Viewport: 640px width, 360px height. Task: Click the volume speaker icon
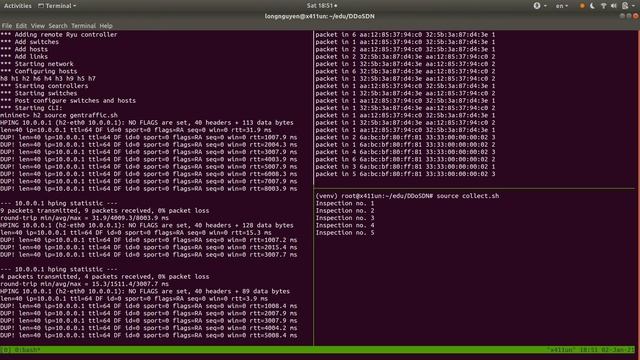coord(614,6)
